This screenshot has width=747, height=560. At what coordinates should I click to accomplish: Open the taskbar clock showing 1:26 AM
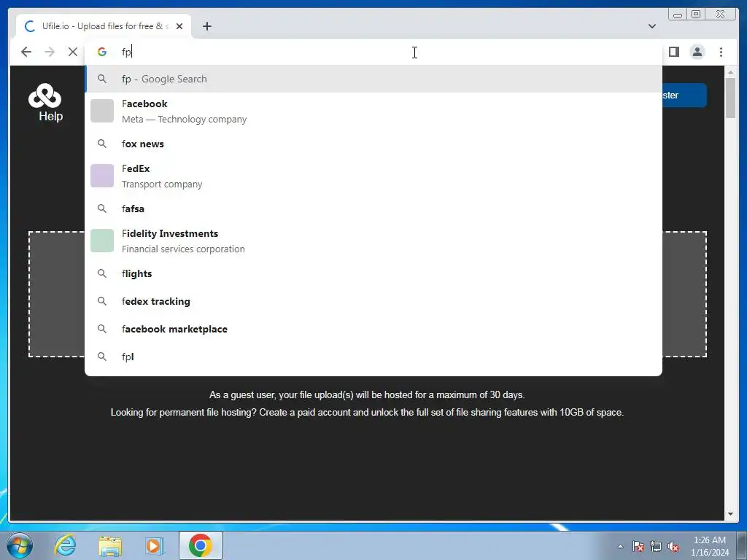(710, 546)
